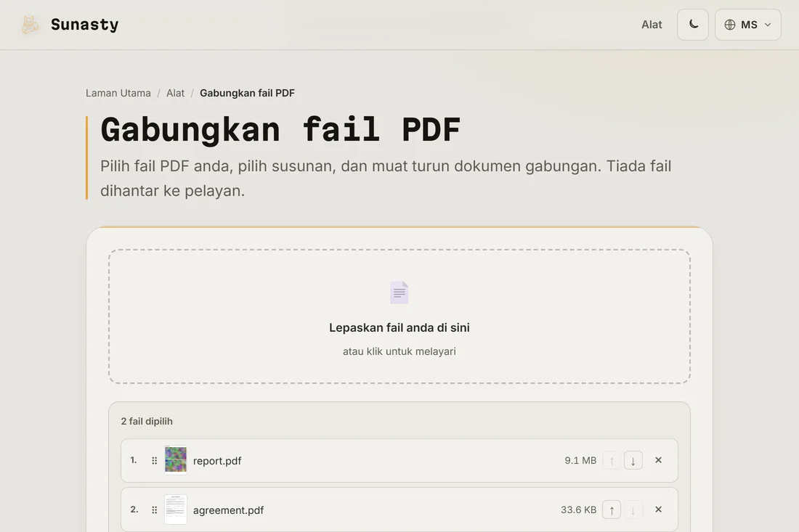Image resolution: width=799 pixels, height=532 pixels.
Task: Toggle dark mode with the moon icon
Action: click(x=692, y=25)
